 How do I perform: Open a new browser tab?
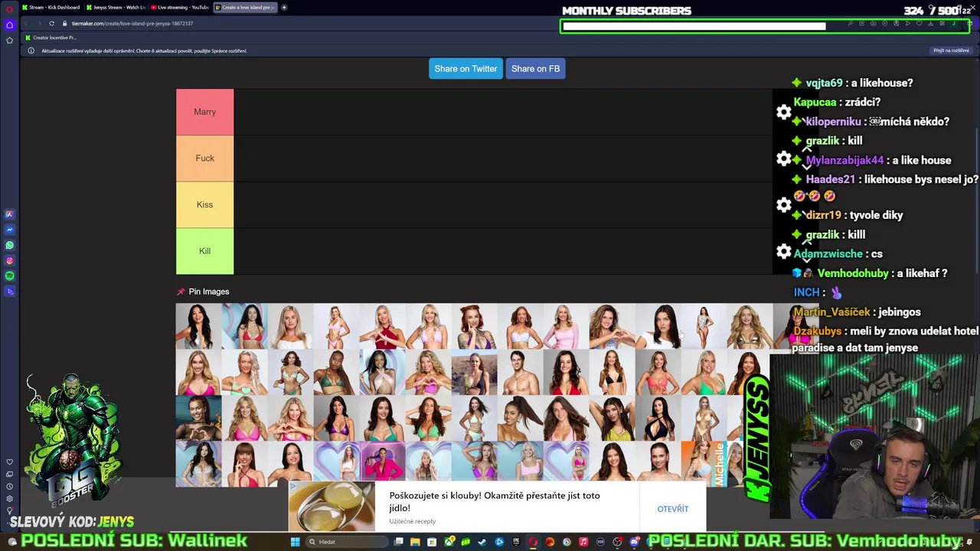[284, 8]
